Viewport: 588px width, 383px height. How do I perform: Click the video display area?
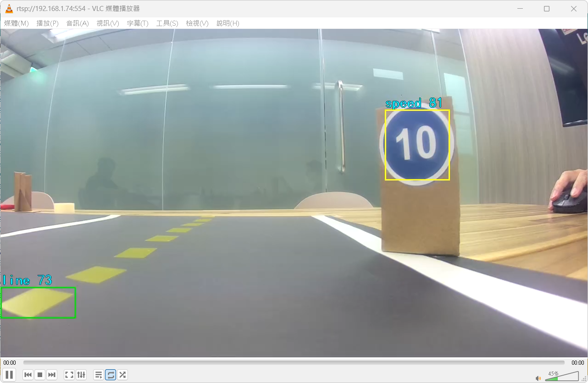pyautogui.click(x=294, y=193)
